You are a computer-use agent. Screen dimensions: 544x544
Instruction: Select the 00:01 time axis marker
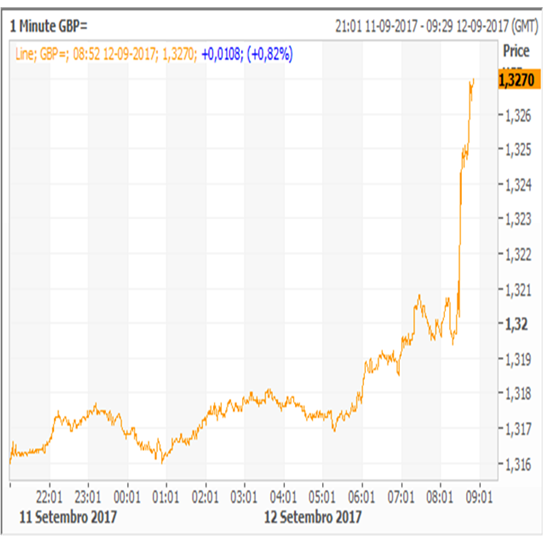click(x=127, y=497)
